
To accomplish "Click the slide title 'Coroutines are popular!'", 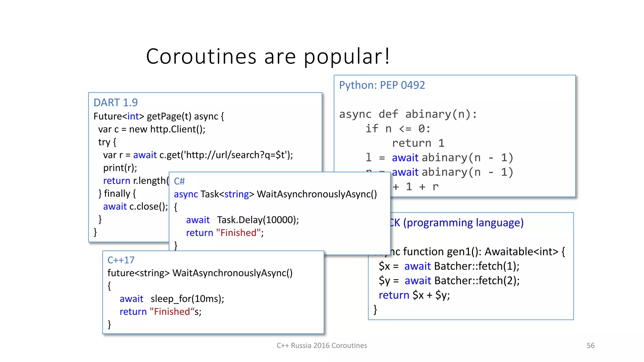I will (x=268, y=57).
